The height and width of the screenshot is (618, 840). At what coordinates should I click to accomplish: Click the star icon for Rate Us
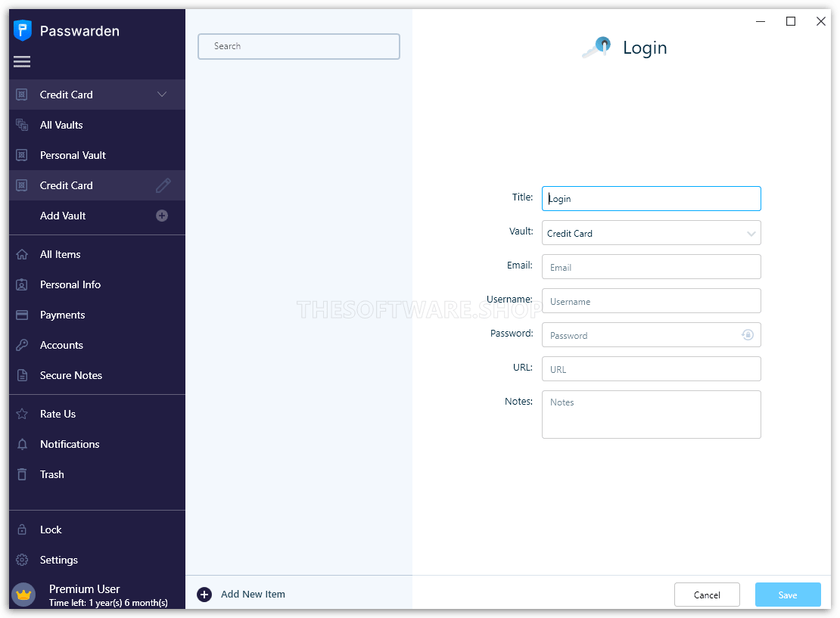tap(23, 414)
